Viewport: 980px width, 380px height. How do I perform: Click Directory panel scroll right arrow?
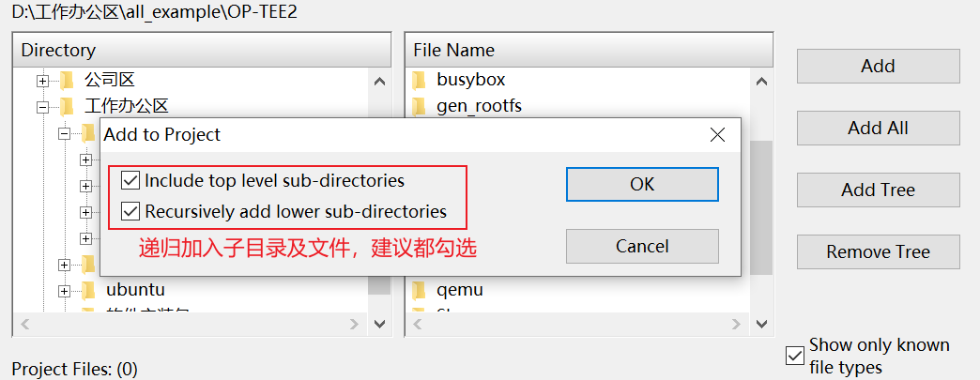click(355, 324)
